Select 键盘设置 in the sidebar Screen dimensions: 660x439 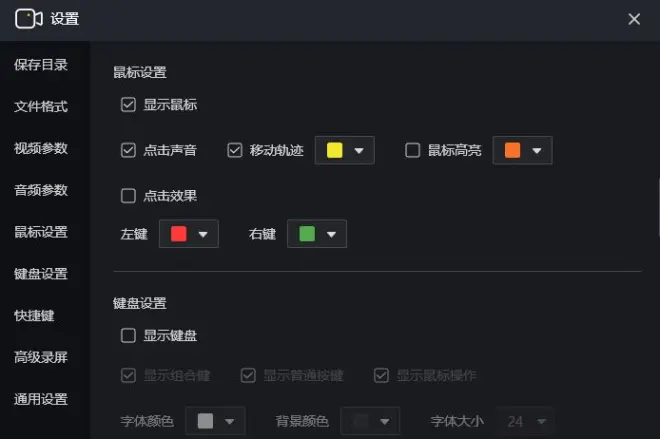click(x=41, y=274)
